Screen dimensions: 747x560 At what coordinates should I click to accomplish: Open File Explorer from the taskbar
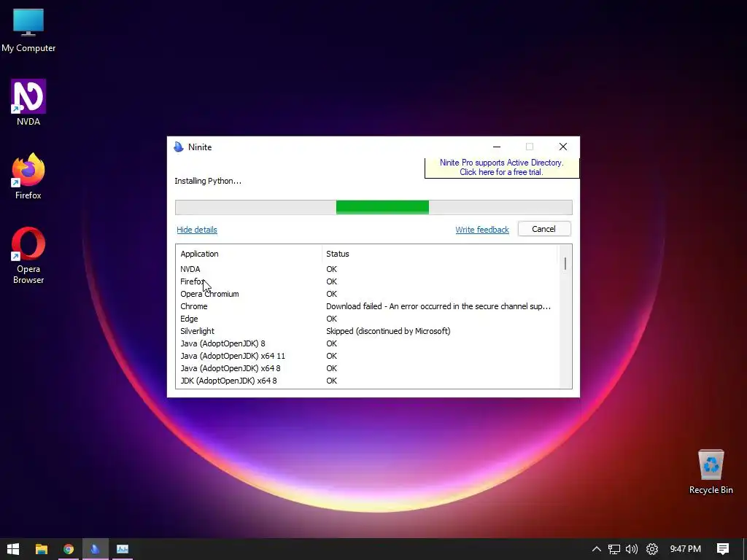click(x=42, y=549)
